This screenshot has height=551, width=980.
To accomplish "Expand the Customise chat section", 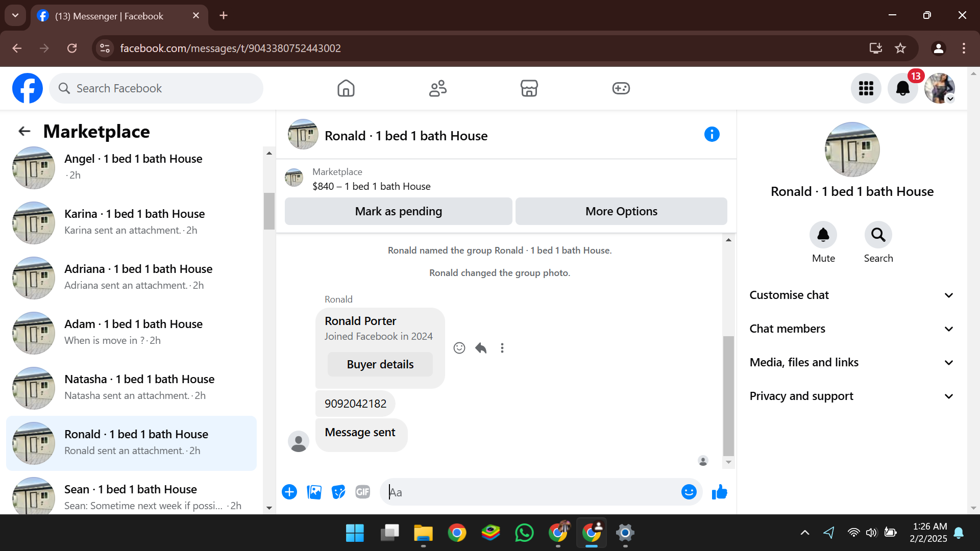I will click(851, 295).
